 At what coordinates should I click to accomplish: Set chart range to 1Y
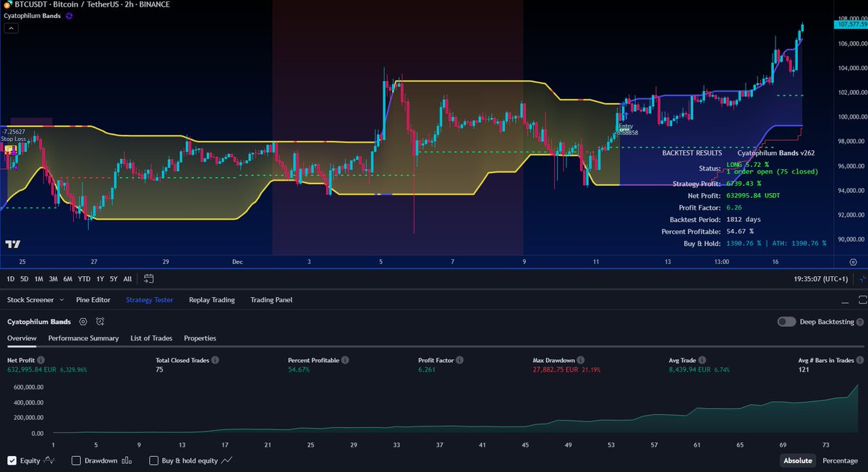(x=99, y=278)
